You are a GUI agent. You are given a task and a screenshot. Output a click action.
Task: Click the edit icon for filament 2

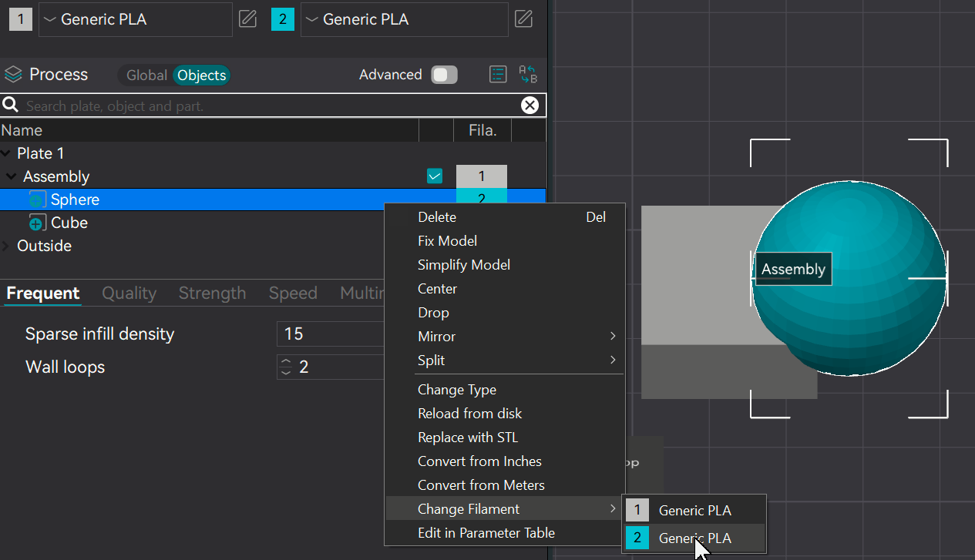(523, 19)
